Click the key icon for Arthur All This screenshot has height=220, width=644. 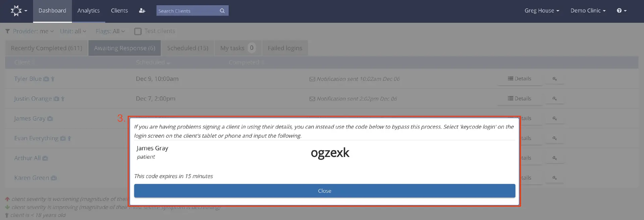(x=554, y=158)
